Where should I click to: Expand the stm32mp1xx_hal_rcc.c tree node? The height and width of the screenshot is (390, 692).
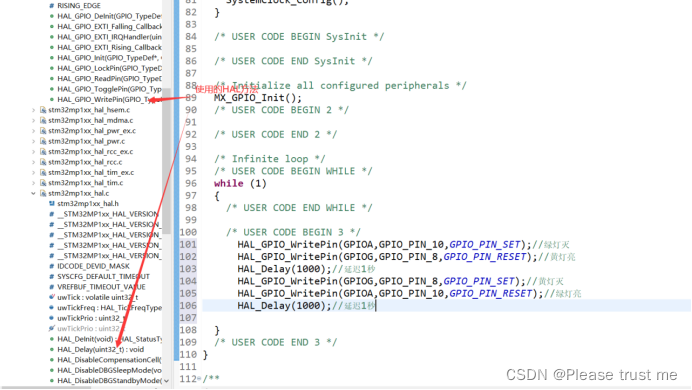tap(34, 162)
